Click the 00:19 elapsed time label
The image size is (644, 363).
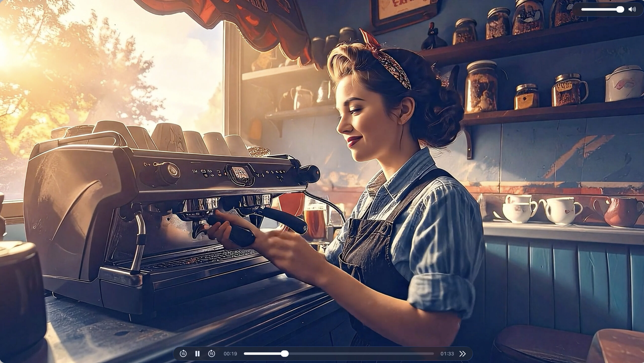coord(230,354)
